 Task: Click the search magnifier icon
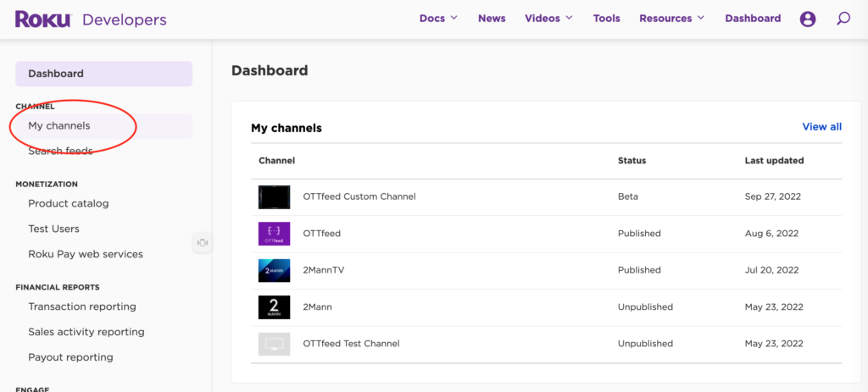click(843, 19)
